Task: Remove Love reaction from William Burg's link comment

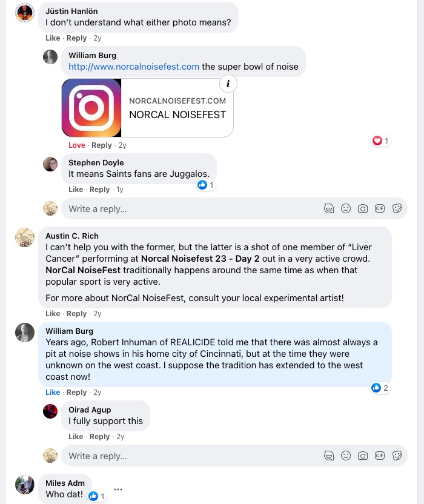Action: click(77, 145)
